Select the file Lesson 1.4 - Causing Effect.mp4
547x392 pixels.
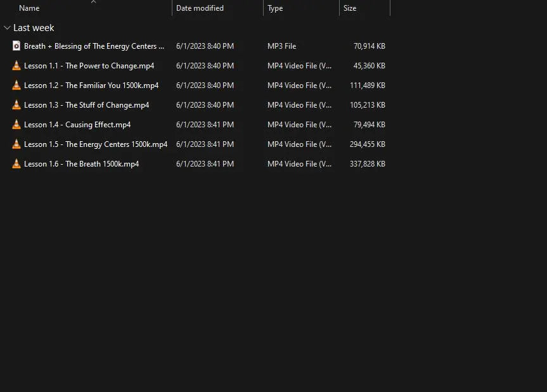77,125
